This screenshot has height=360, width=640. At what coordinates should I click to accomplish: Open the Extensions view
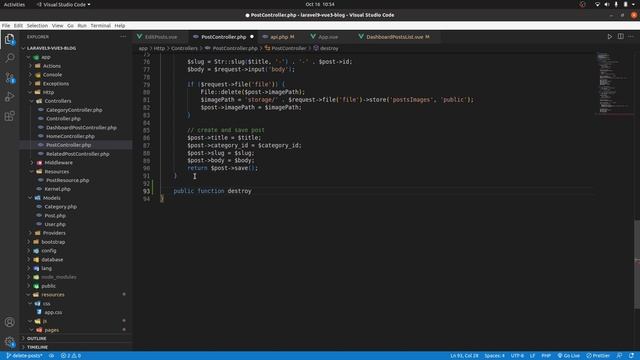coord(9,116)
